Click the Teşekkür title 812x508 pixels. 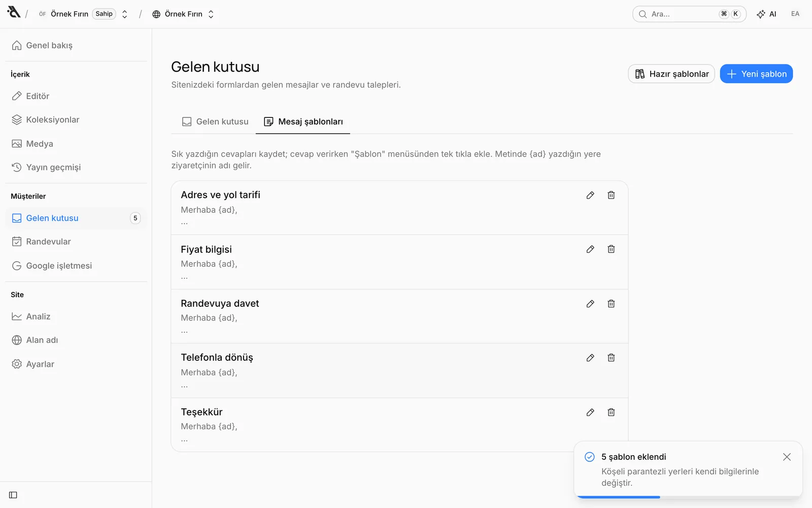(201, 412)
